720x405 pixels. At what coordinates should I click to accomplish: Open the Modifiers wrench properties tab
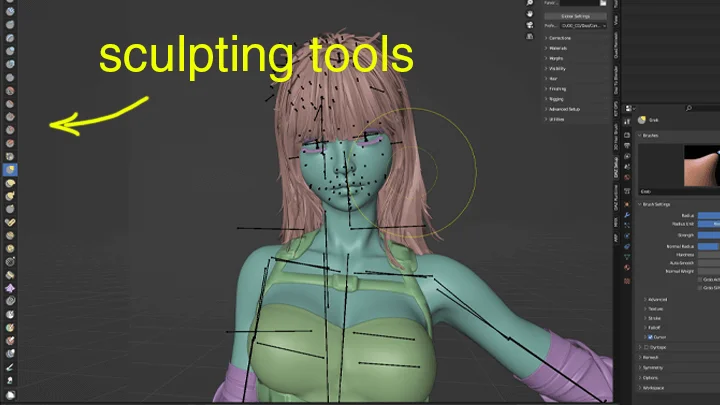coord(627,215)
